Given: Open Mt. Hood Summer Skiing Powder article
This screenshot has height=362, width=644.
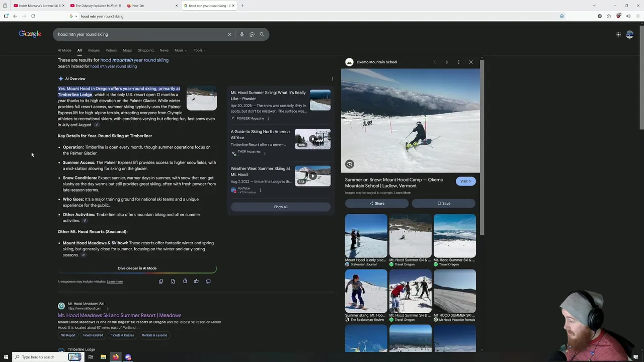Looking at the screenshot, I should (x=268, y=96).
